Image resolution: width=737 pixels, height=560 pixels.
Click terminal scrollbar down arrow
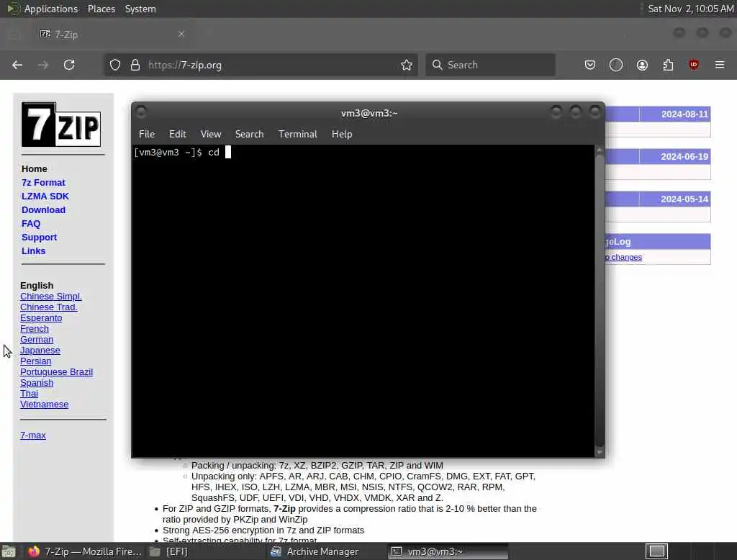[x=600, y=452]
